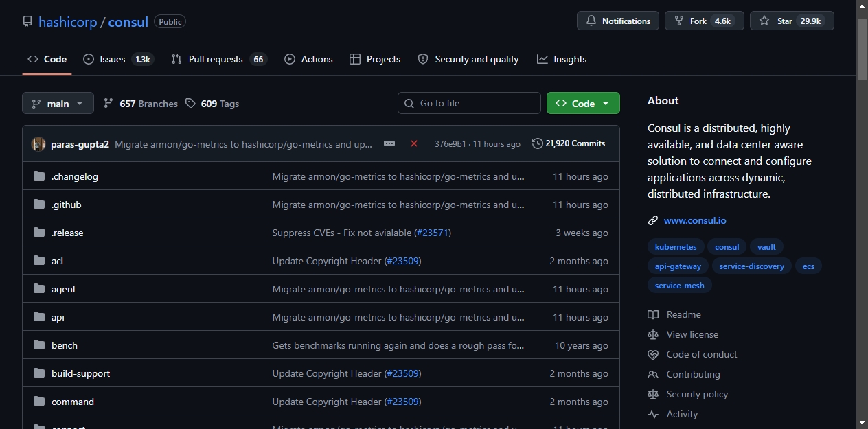Open the command folder

tap(73, 402)
